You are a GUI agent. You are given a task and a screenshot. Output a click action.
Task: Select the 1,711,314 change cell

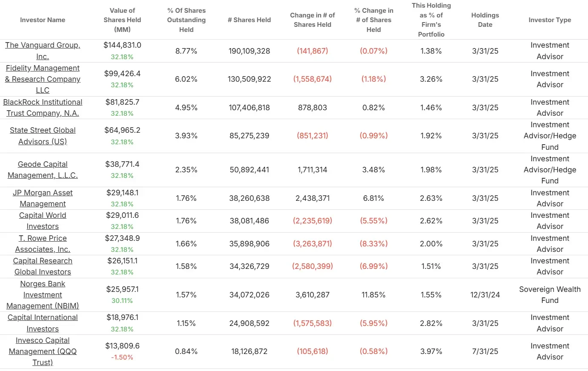pyautogui.click(x=313, y=170)
